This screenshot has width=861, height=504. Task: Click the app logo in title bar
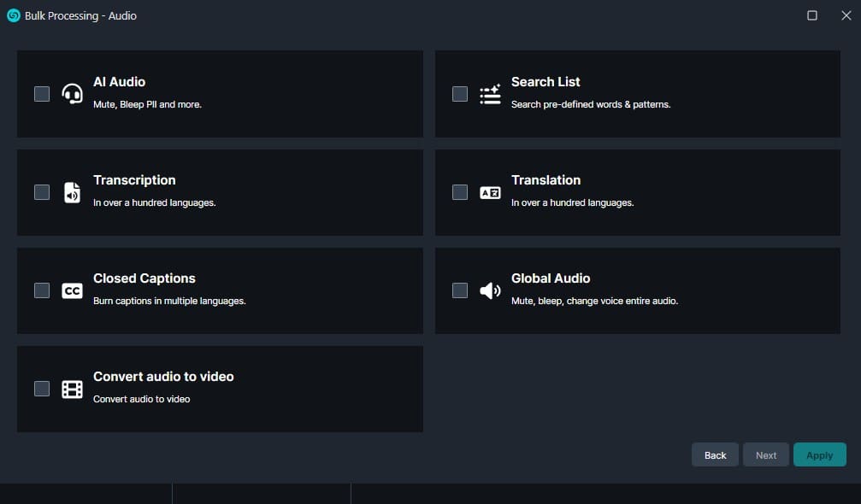click(x=14, y=15)
